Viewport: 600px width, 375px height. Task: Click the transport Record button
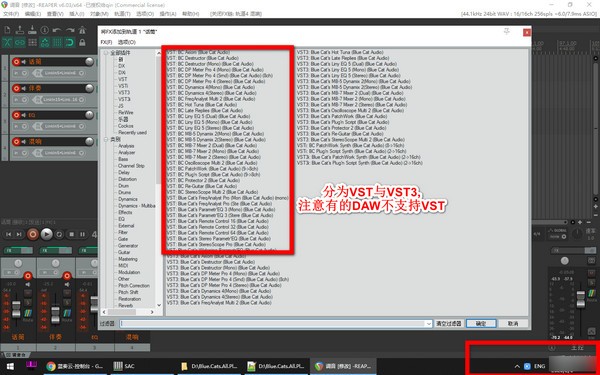click(x=33, y=234)
